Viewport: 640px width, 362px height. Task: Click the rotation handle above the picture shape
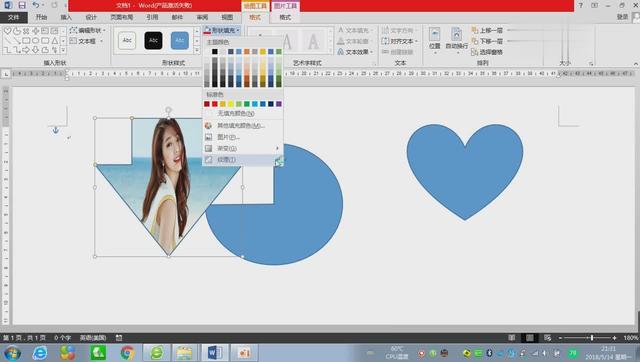point(168,110)
